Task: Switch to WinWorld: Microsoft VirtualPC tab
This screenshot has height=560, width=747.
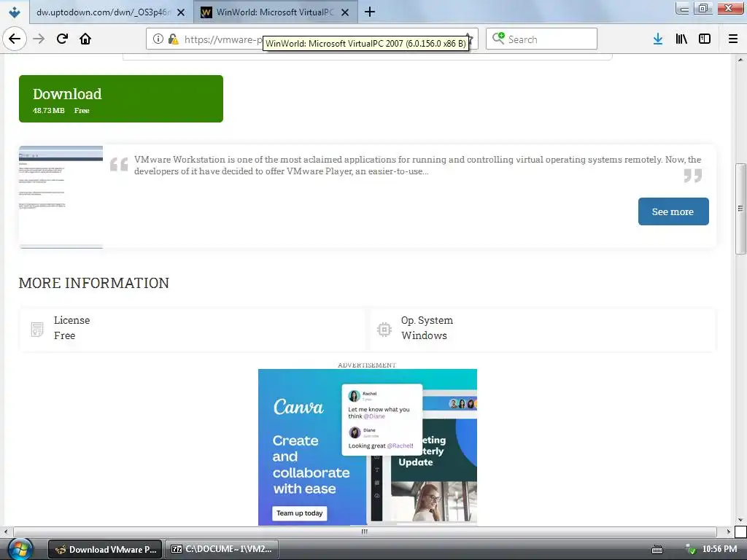Action: coord(275,12)
